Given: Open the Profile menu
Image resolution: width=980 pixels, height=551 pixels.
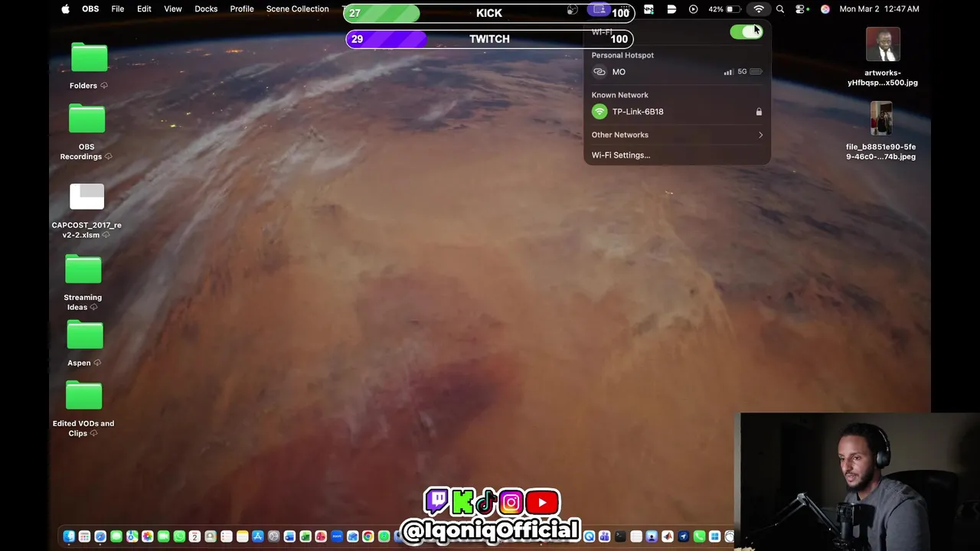Looking at the screenshot, I should [242, 9].
